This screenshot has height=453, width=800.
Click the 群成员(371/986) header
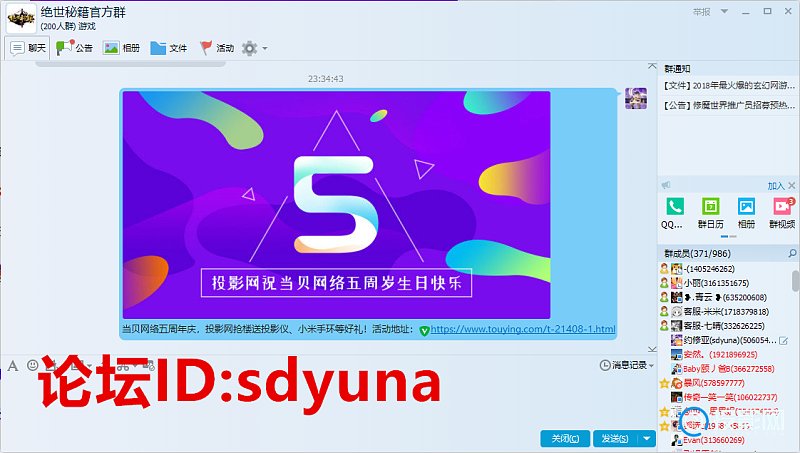tap(697, 254)
